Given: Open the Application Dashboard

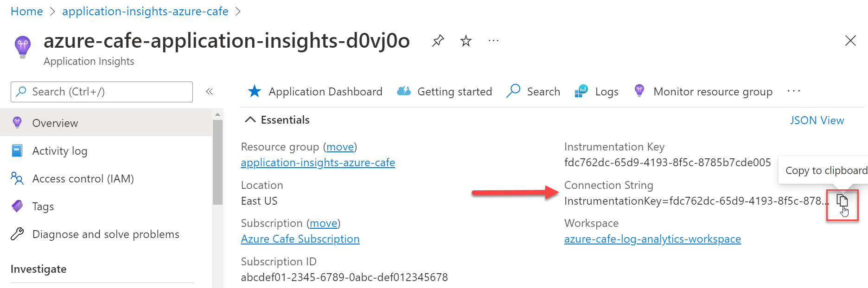Looking at the screenshot, I should click(x=315, y=92).
